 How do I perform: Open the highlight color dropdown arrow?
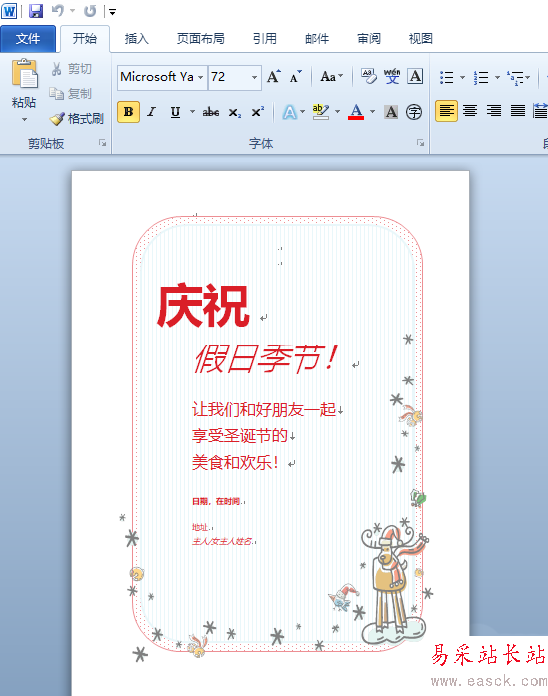(x=338, y=112)
